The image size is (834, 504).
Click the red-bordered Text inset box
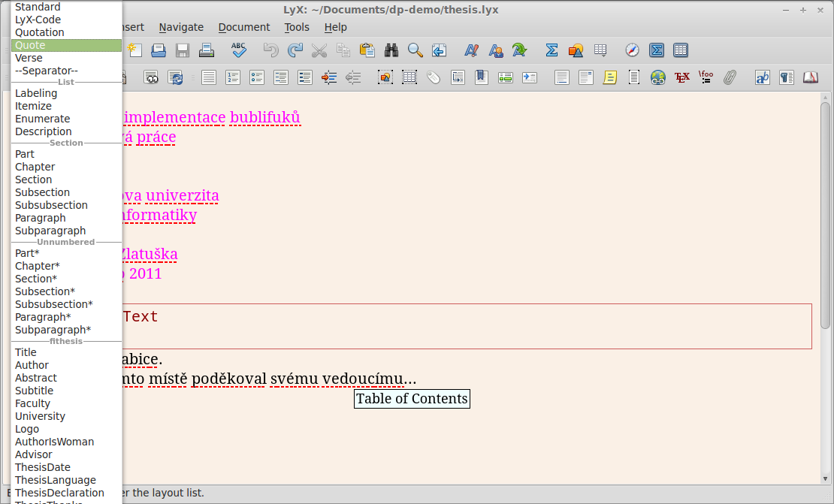467,327
